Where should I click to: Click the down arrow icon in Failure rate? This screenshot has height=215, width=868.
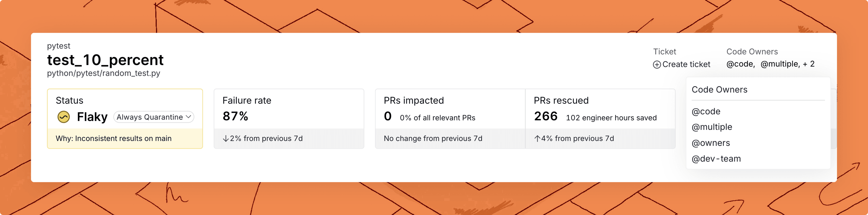click(x=226, y=139)
